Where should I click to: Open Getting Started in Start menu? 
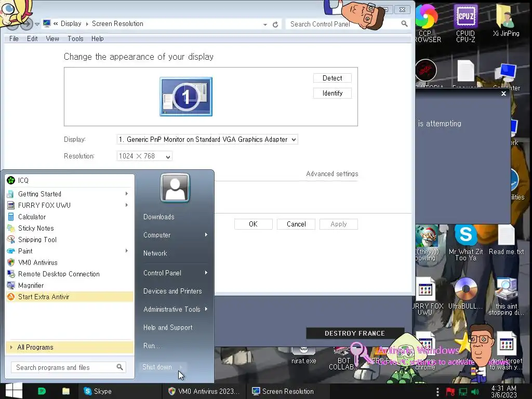pos(70,194)
